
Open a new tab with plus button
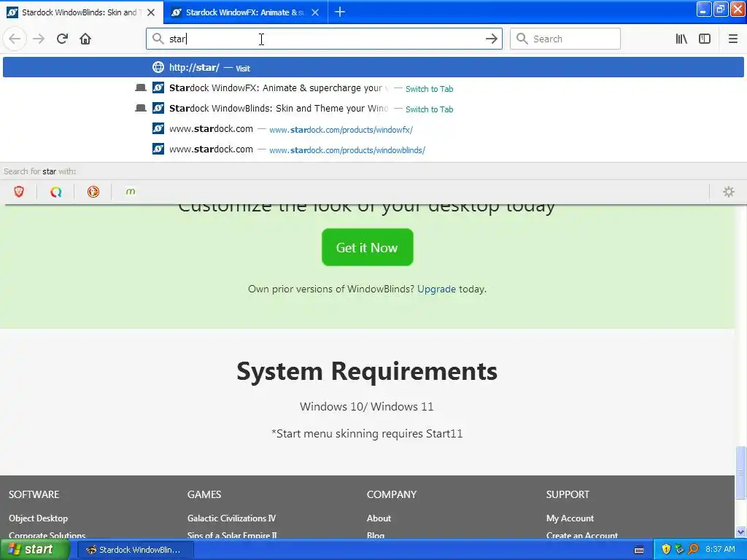click(340, 12)
